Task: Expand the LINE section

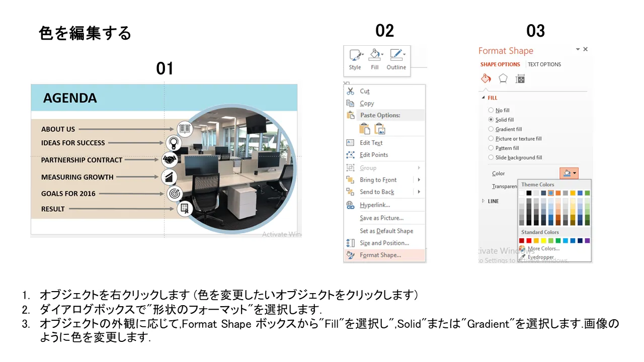Action: coord(484,201)
